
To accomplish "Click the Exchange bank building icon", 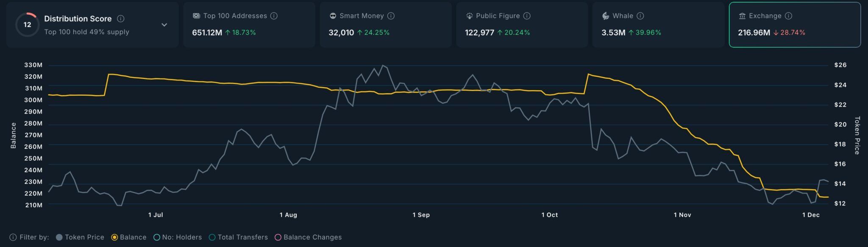I will (x=742, y=16).
